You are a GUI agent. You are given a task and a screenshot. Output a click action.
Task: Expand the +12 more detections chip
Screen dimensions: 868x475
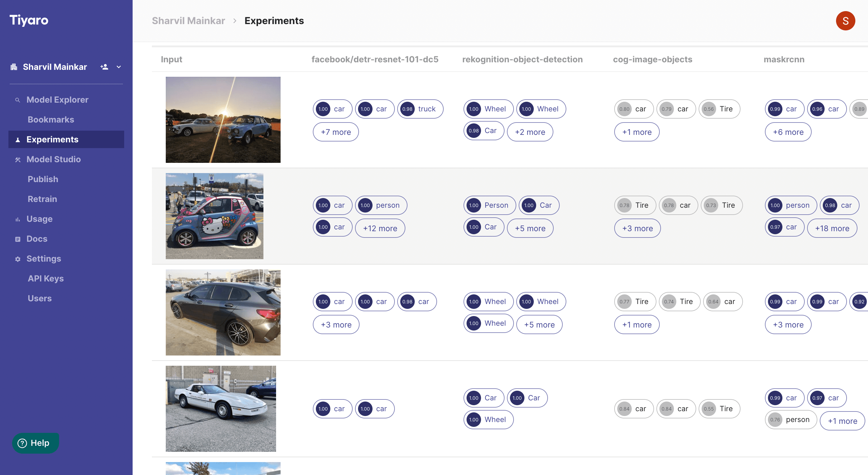tap(380, 228)
